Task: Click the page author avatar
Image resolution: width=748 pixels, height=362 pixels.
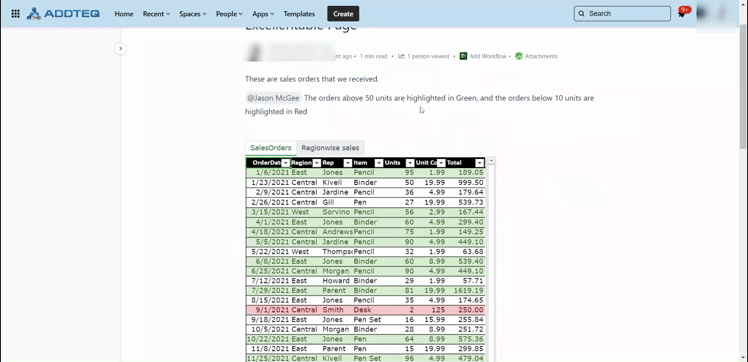Action: pyautogui.click(x=255, y=52)
